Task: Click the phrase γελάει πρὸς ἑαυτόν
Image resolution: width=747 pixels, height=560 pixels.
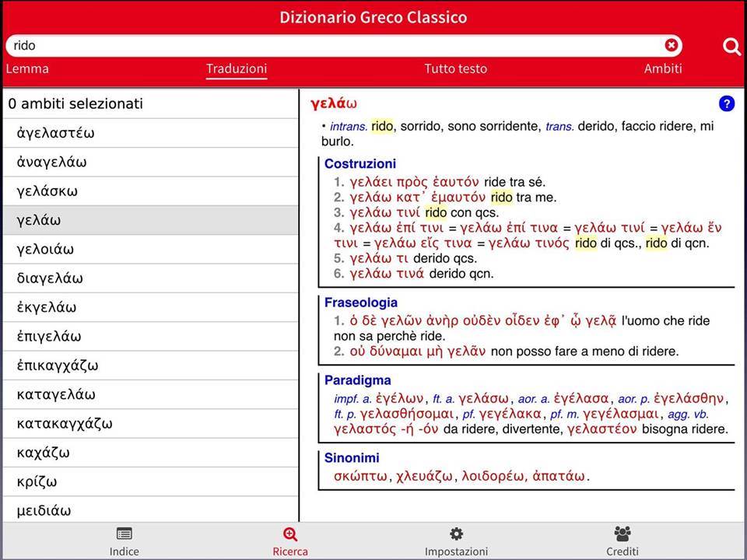Action: [414, 182]
